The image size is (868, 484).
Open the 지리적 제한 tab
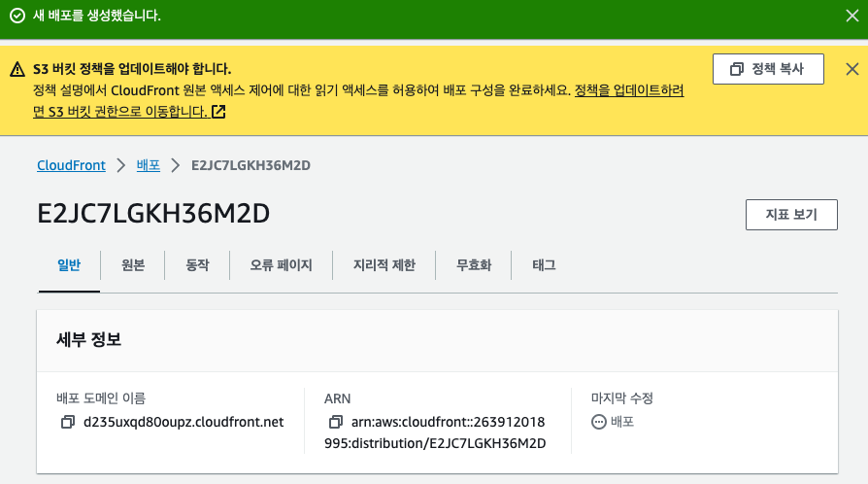click(384, 265)
